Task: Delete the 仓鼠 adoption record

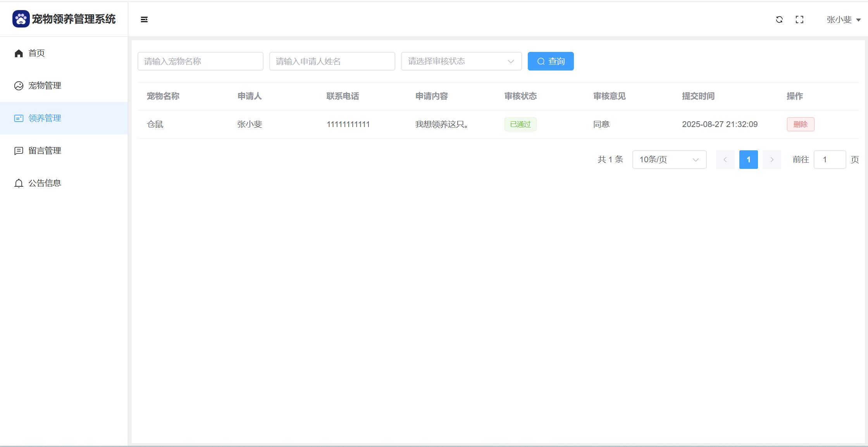Action: (x=800, y=124)
